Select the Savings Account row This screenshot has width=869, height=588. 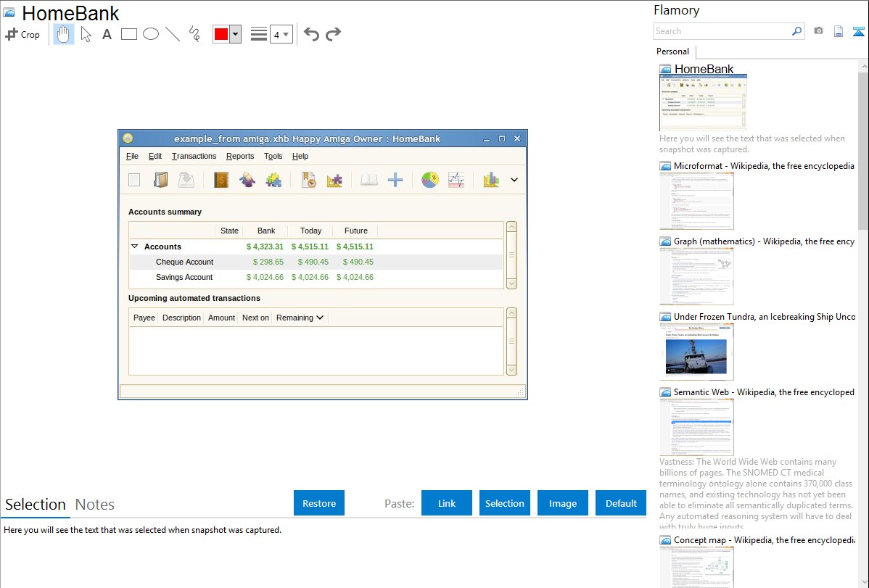(316, 277)
